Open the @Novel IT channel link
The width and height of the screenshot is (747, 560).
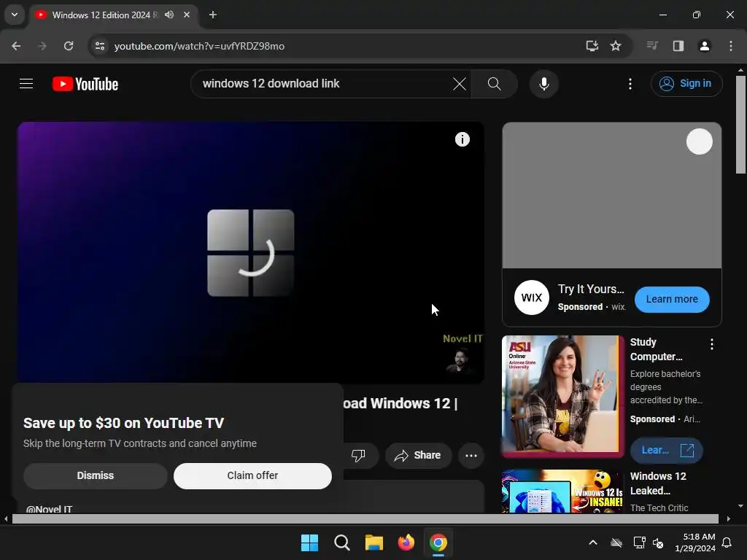49,508
